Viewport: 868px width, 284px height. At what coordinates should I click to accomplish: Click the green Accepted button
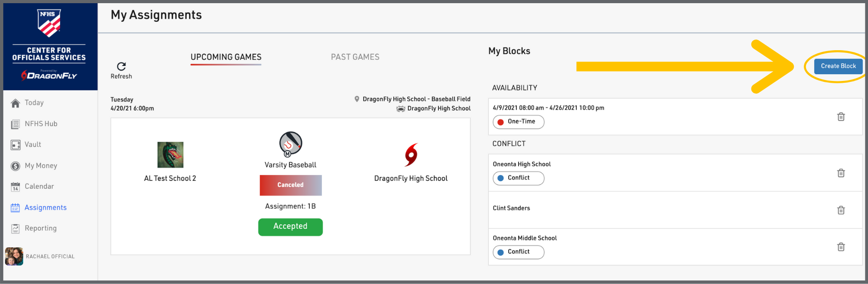[x=290, y=227]
